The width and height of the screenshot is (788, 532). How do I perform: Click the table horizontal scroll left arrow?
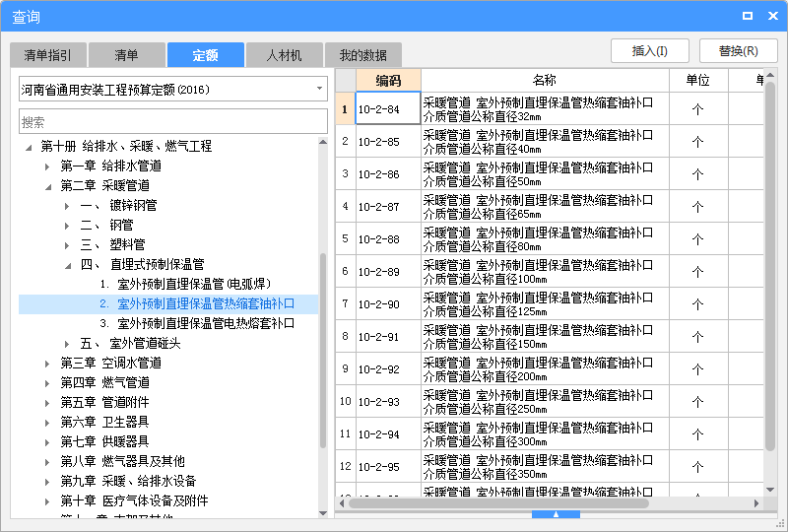point(342,502)
